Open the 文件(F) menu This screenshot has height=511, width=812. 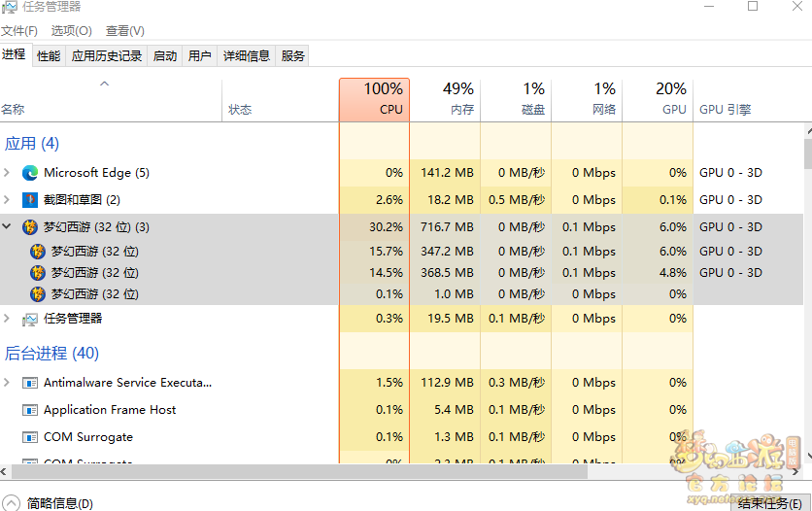pos(19,30)
